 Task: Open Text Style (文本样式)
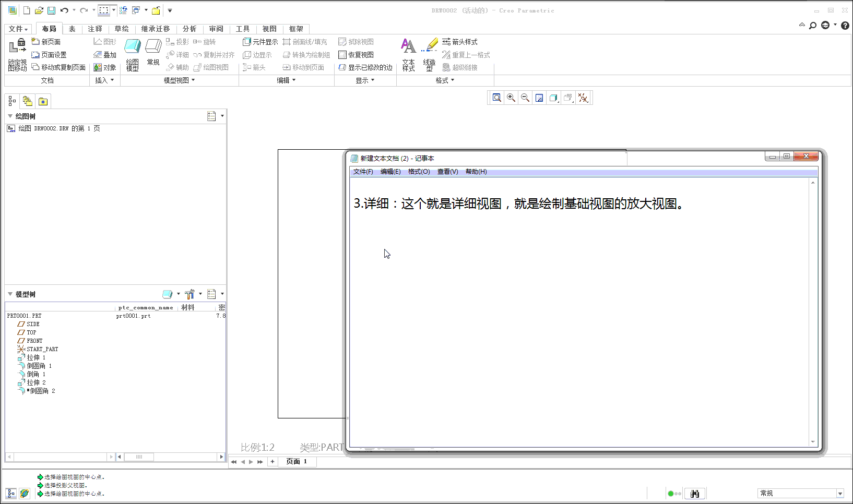pyautogui.click(x=408, y=54)
